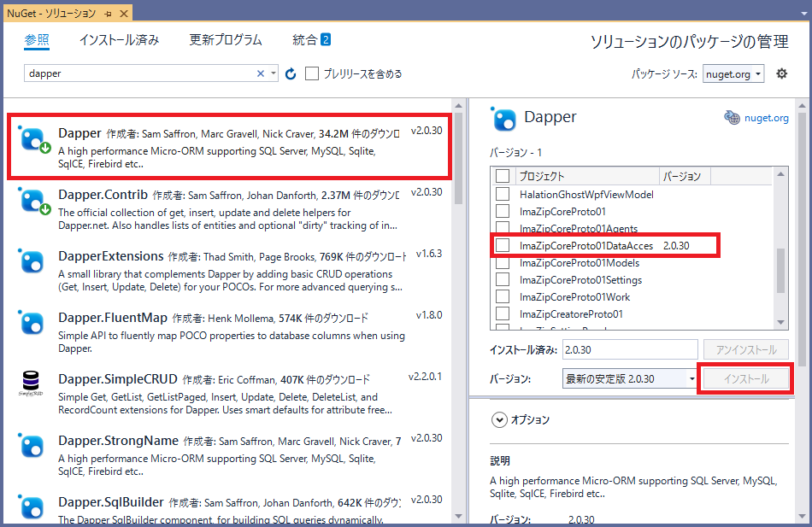This screenshot has width=812, height=527.
Task: Close the NuGet solution tab
Action: (x=124, y=14)
